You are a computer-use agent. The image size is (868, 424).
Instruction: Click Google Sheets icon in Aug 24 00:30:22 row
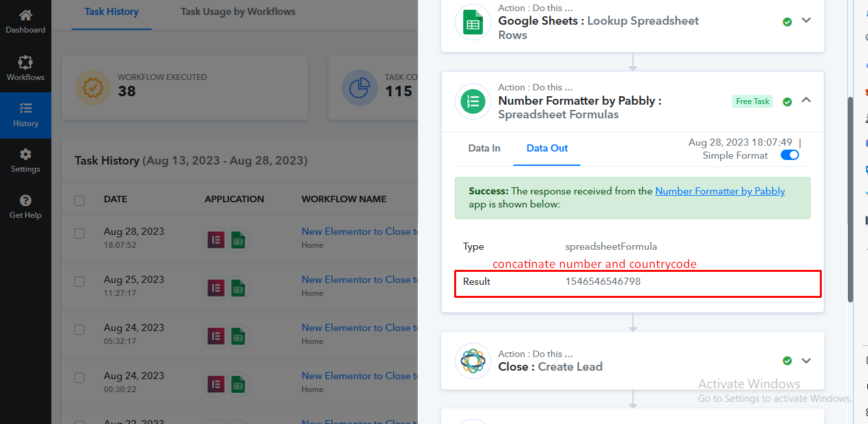point(238,384)
